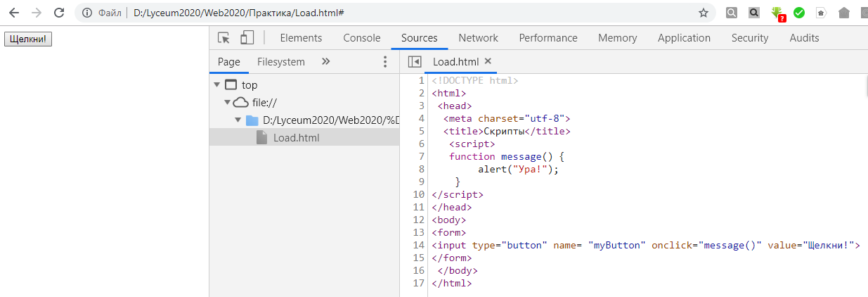
Task: Open the download extension with red badge
Action: [x=777, y=13]
